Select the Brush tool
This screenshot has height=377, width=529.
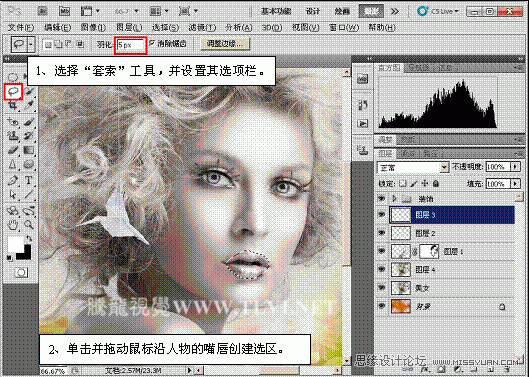[30, 121]
